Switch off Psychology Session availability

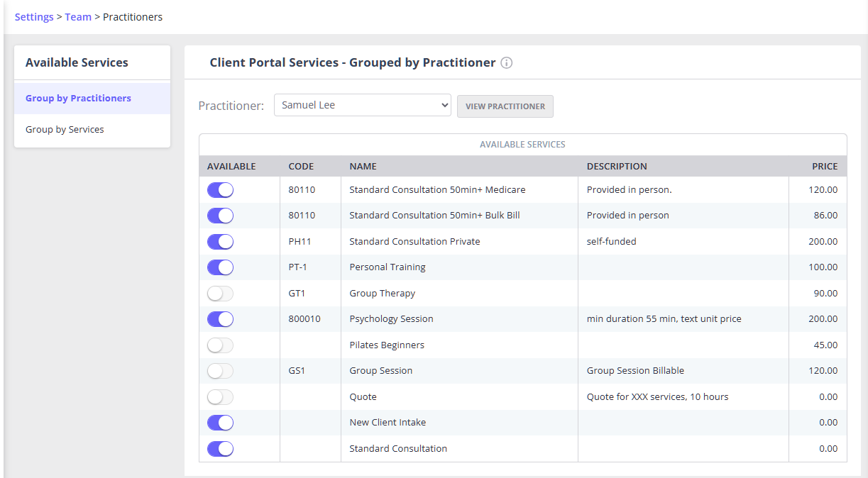[220, 319]
